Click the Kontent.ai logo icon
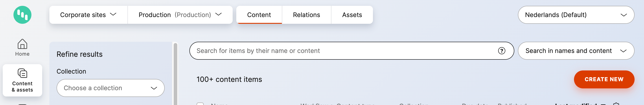644x105 pixels. click(22, 15)
